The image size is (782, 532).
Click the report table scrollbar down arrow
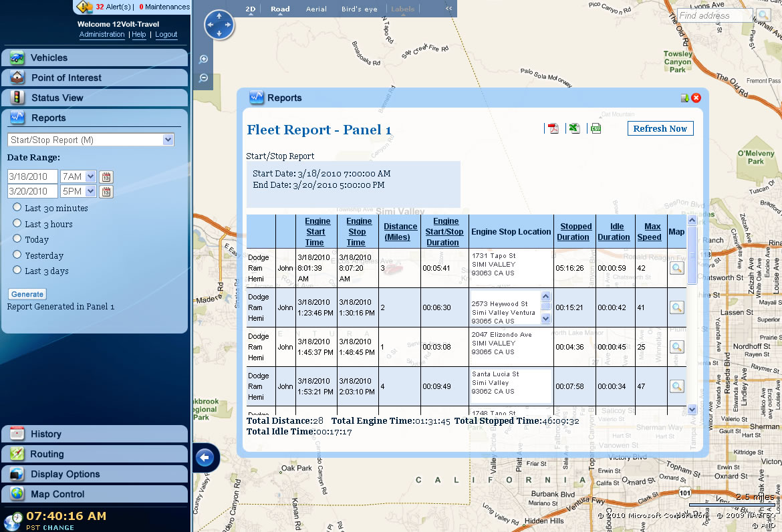692,410
